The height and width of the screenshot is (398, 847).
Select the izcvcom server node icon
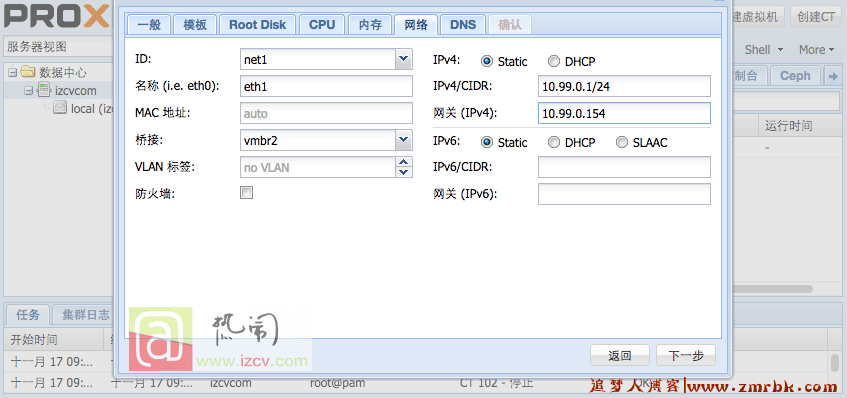click(44, 90)
